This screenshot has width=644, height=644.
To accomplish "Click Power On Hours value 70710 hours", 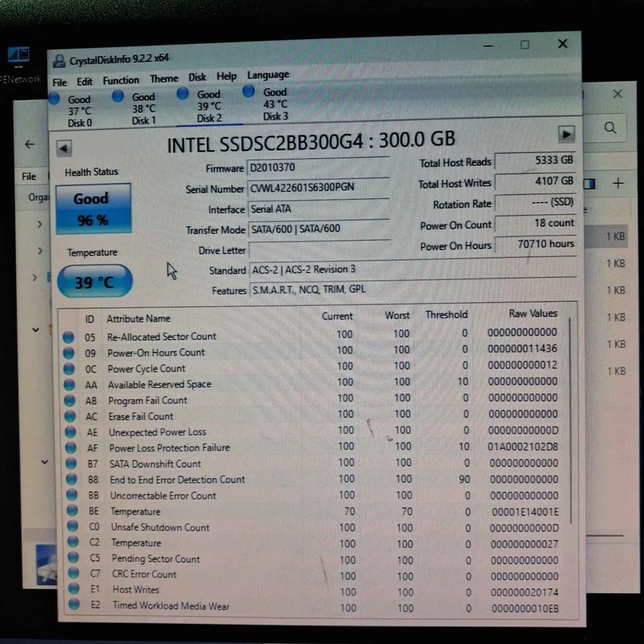I will 535,244.
